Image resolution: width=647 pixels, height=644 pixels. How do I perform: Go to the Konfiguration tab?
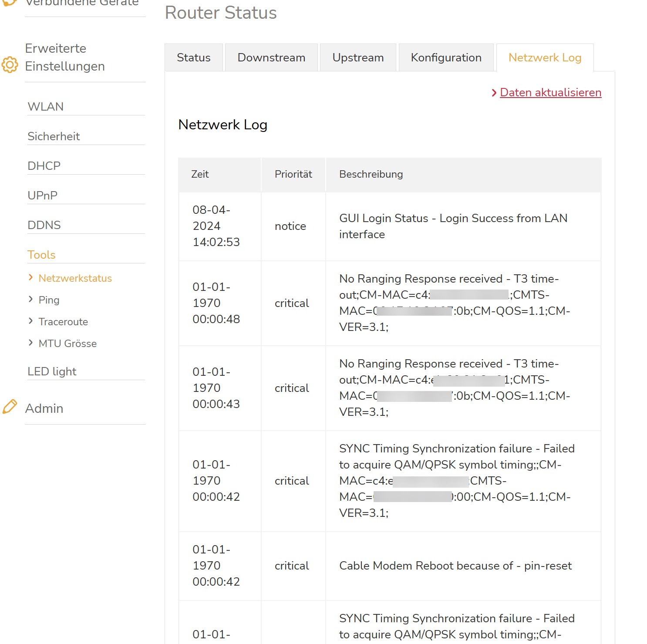point(446,57)
